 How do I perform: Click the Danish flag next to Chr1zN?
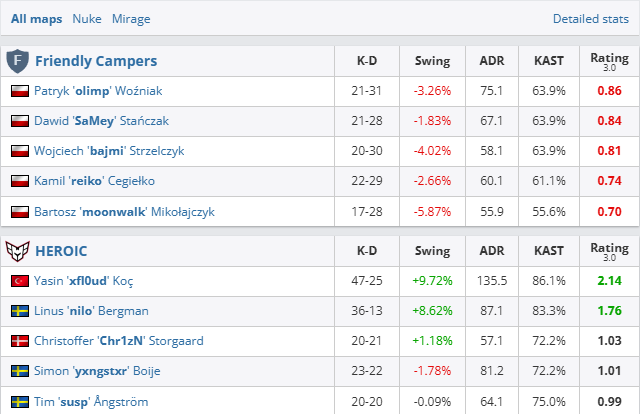coord(19,341)
